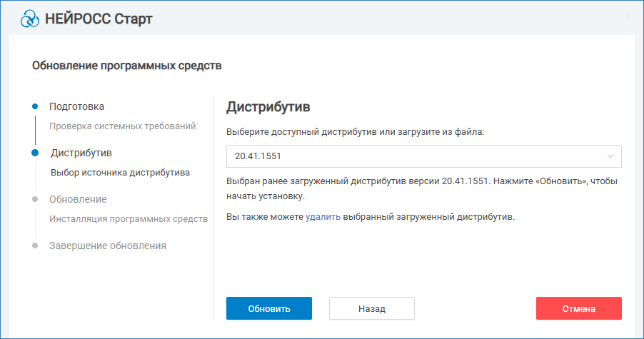Follow the удалить link to delete the distributive
644x339 pixels.
(323, 216)
